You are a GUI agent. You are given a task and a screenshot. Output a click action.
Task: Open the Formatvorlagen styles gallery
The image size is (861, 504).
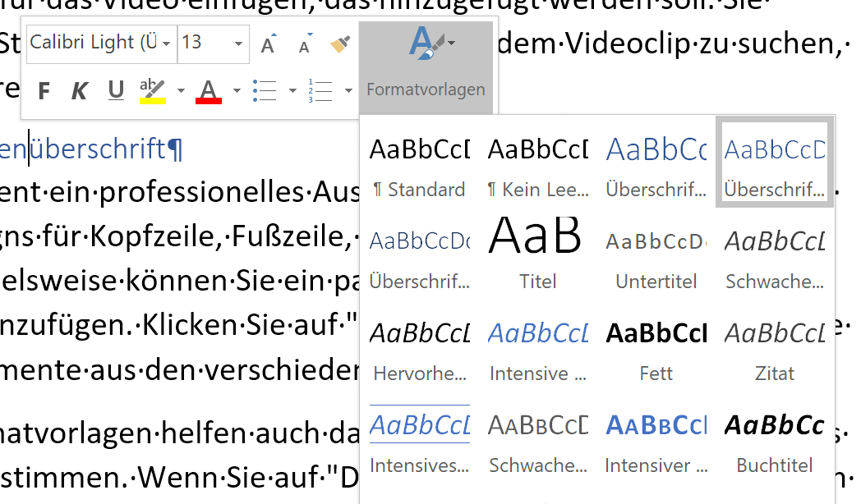(426, 67)
